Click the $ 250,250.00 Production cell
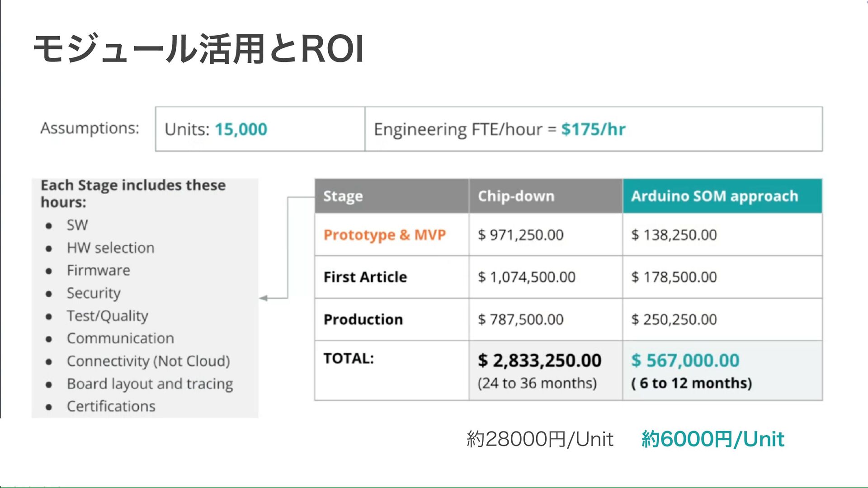Screen dimensions: 868x488 [x=674, y=319]
